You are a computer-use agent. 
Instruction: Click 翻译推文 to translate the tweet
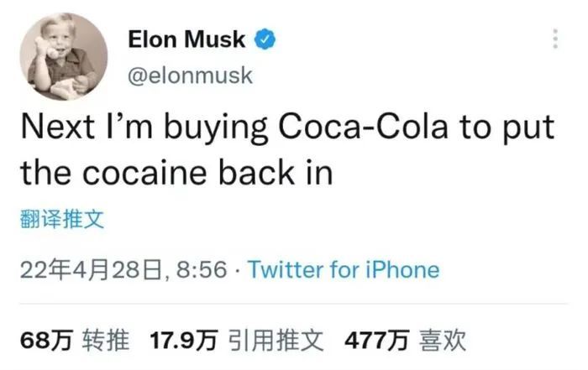(62, 219)
